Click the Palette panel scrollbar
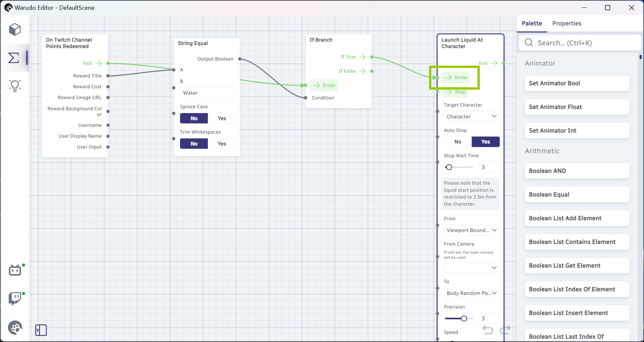 pyautogui.click(x=641, y=57)
